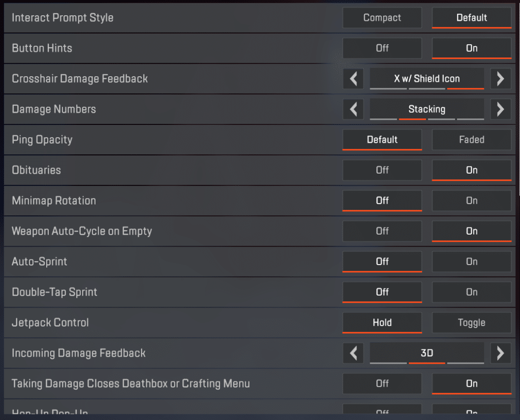Select the Stacking value box for Damage Numbers
The width and height of the screenshot is (520, 420).
(x=427, y=109)
